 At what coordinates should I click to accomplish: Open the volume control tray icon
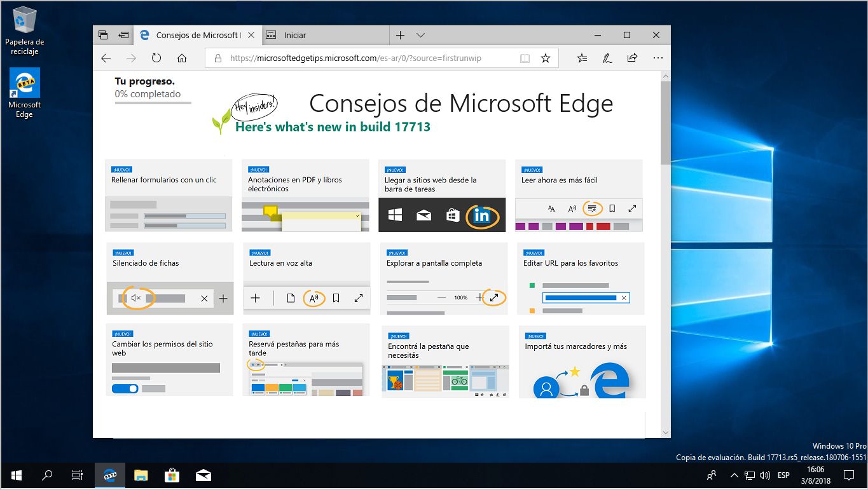(x=765, y=475)
